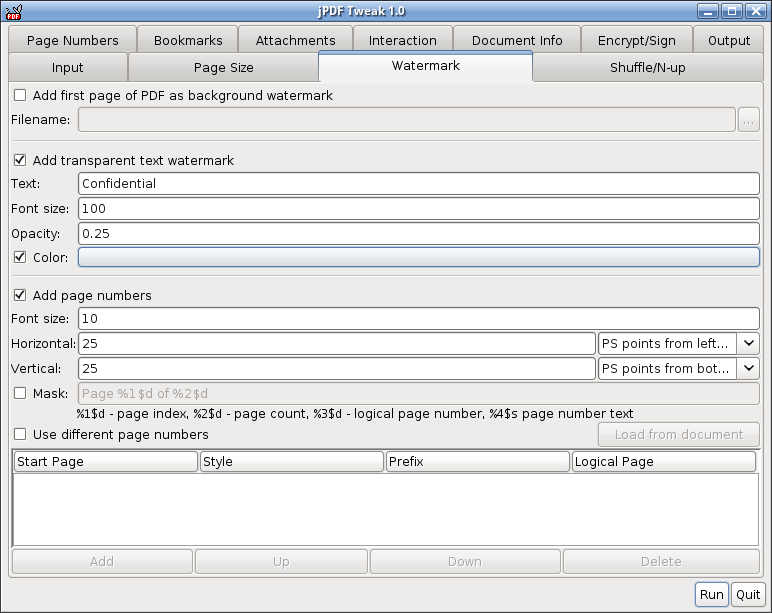Open the Document Info tab
Viewport: 772px width, 613px height.
click(517, 40)
